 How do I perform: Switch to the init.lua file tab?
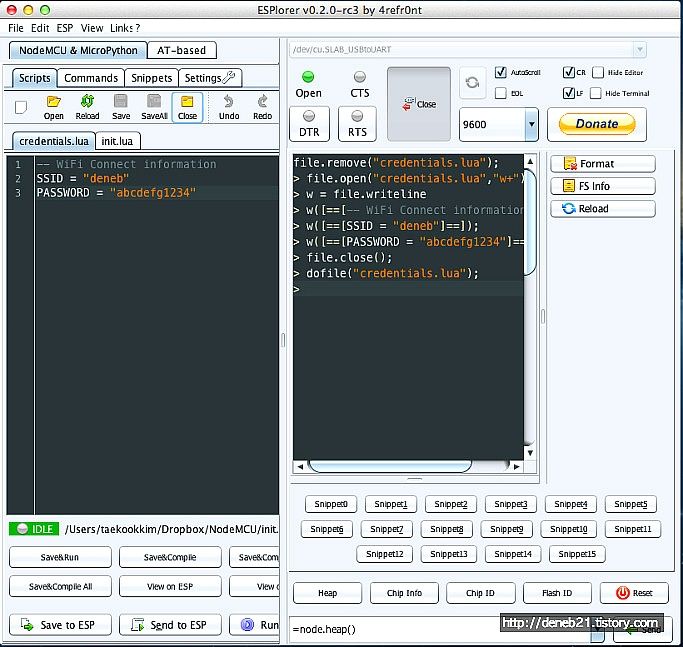point(117,141)
